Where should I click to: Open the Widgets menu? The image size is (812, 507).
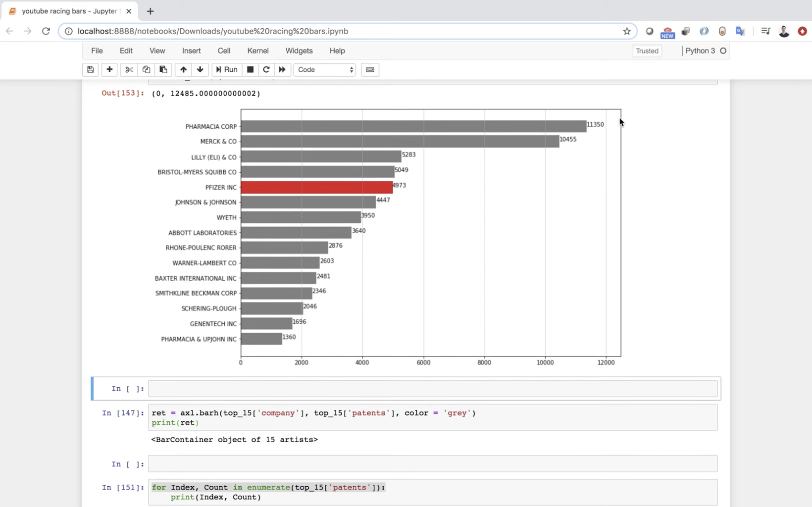(299, 51)
